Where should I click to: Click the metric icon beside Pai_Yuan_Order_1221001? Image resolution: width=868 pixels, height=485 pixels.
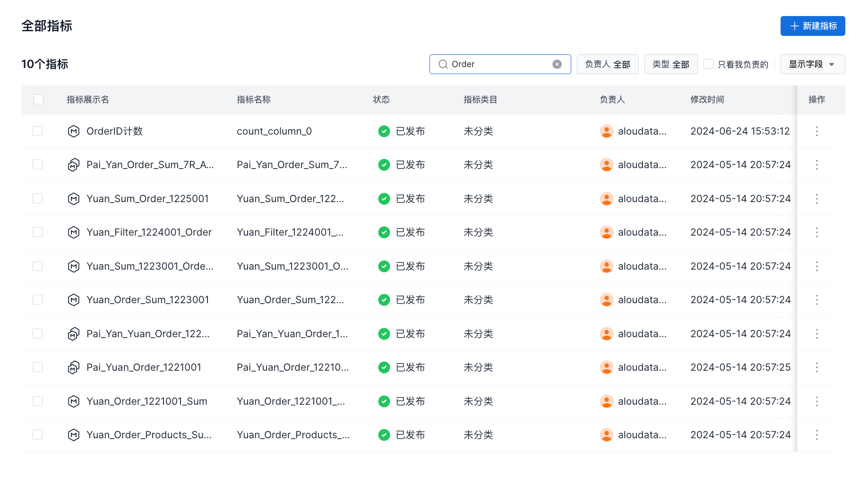tap(73, 367)
